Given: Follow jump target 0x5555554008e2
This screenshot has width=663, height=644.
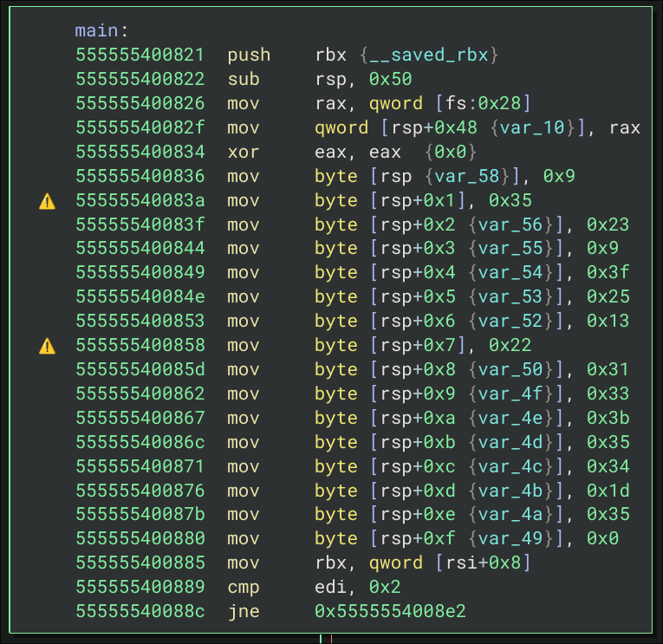Looking at the screenshot, I should pyautogui.click(x=390, y=612).
